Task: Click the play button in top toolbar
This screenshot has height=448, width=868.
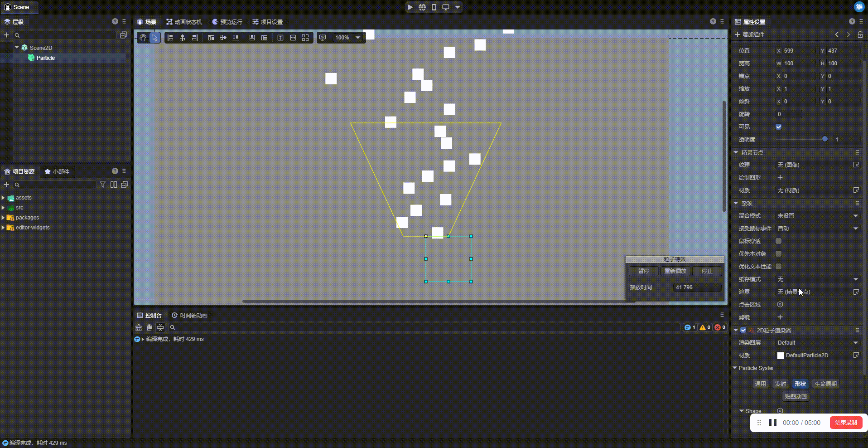Action: (x=410, y=7)
